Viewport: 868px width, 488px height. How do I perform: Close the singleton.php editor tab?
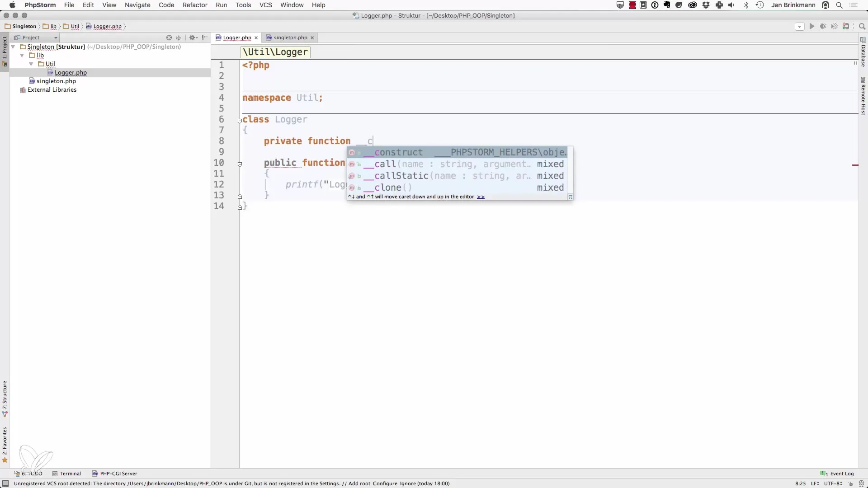point(312,38)
